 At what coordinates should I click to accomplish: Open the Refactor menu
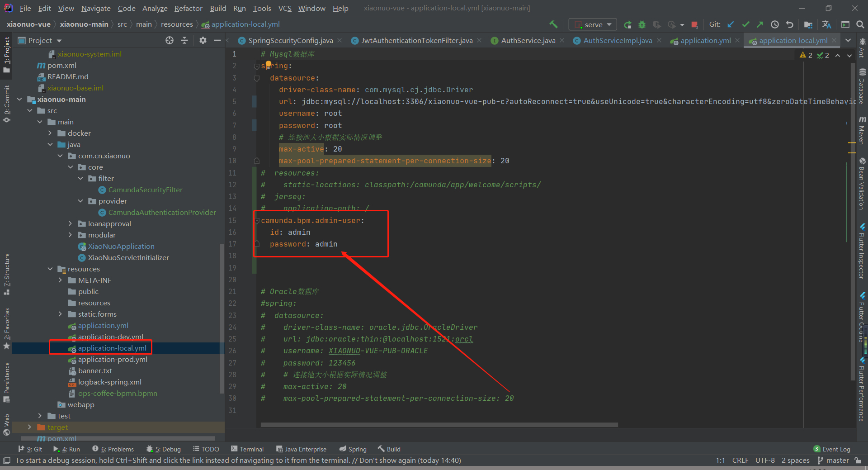click(188, 8)
